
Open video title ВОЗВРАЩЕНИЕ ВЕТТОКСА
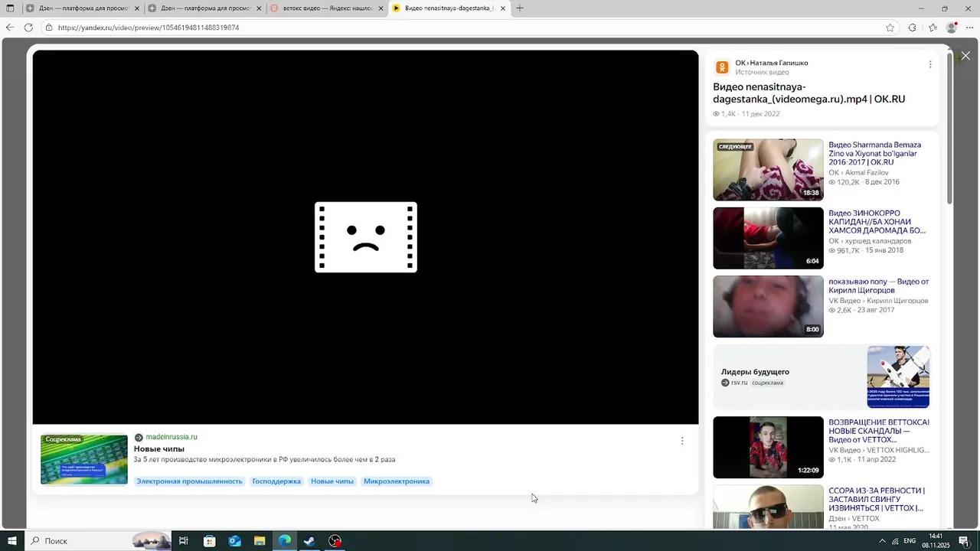(879, 431)
